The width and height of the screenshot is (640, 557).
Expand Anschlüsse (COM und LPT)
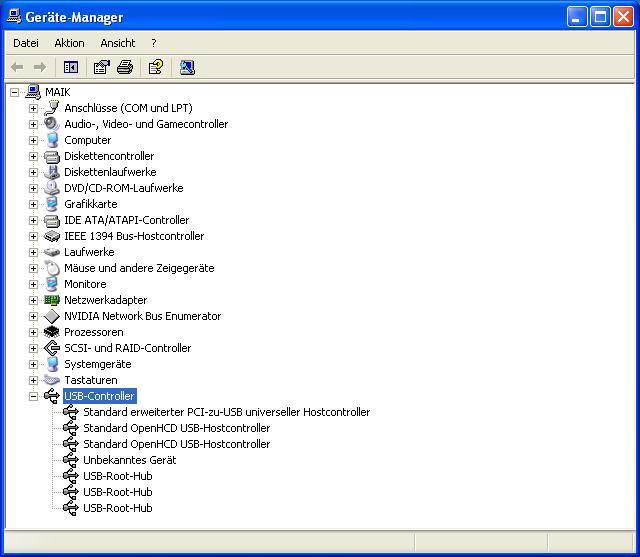point(33,108)
